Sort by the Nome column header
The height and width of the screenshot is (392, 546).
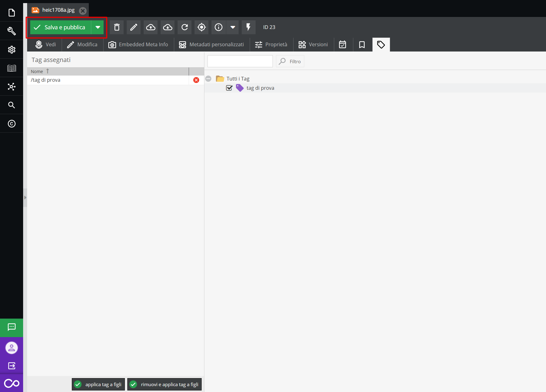tap(37, 72)
